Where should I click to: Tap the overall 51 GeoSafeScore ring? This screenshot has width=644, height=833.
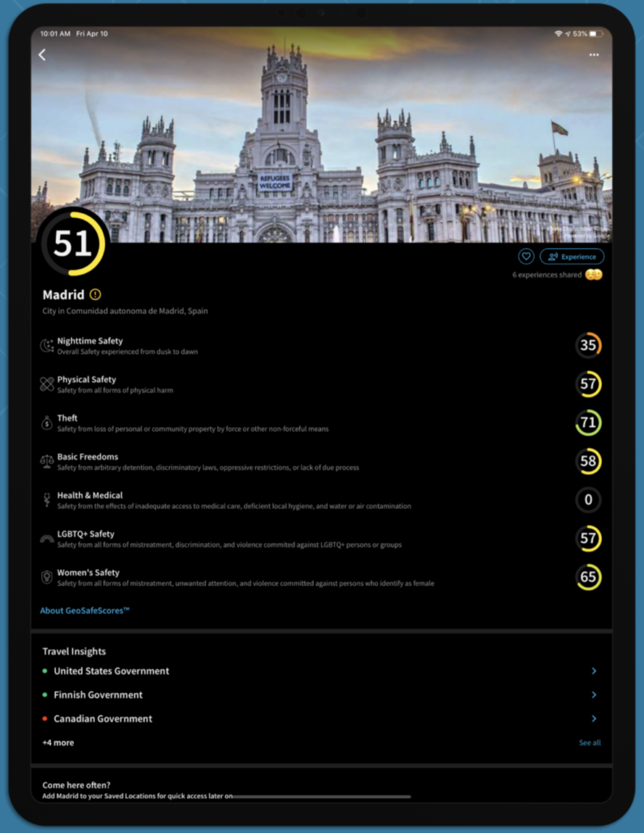coord(73,243)
